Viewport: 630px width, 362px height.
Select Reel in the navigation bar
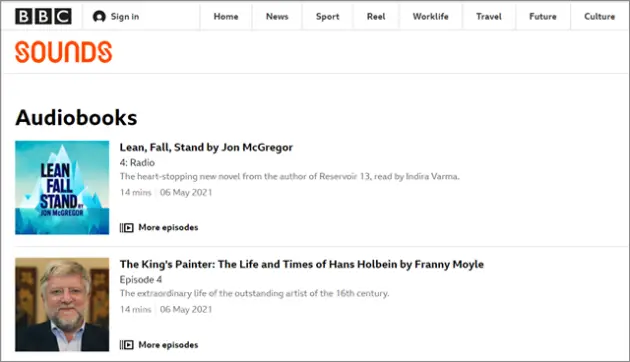(376, 16)
